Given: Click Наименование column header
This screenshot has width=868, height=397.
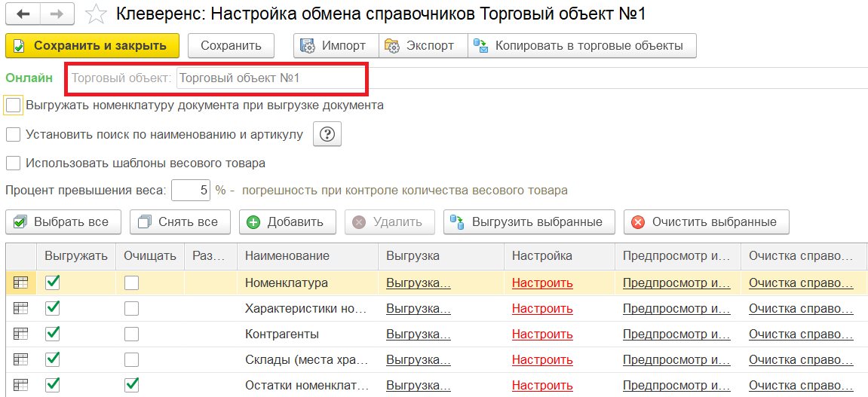Looking at the screenshot, I should pyautogui.click(x=308, y=255).
